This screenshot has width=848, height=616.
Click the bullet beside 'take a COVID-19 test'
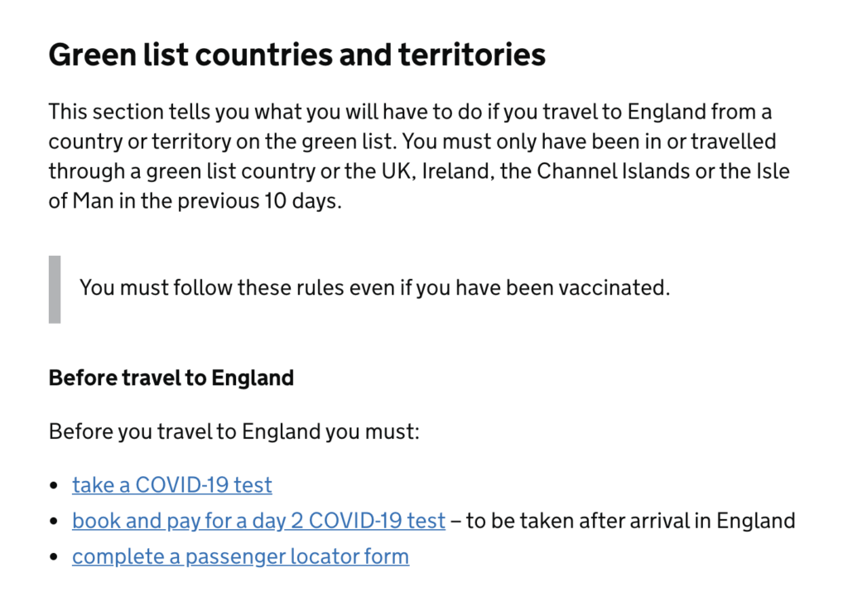55,485
